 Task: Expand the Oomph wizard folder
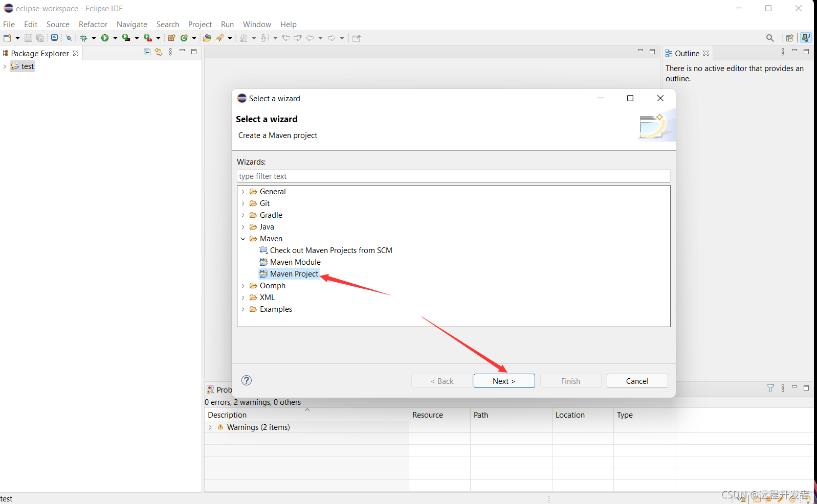pyautogui.click(x=243, y=286)
